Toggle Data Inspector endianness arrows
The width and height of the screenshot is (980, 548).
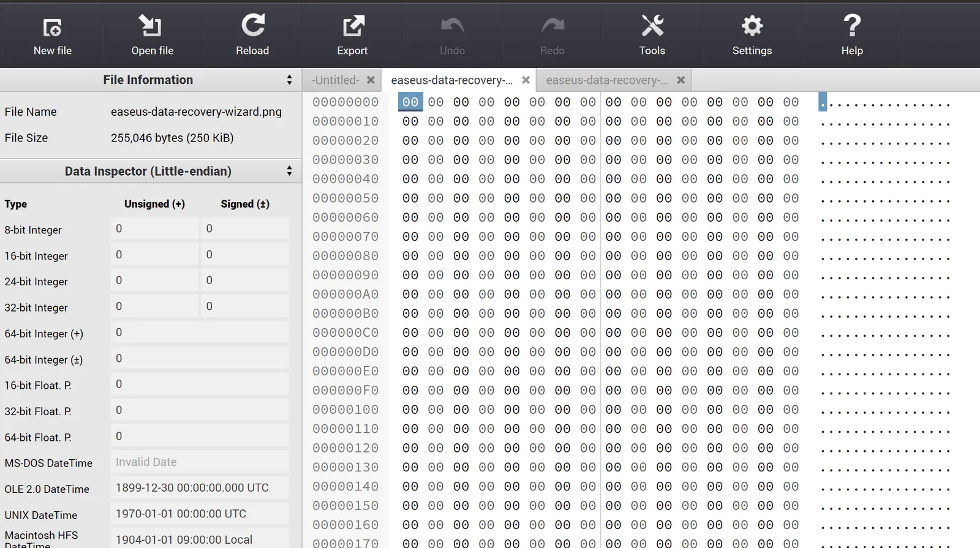[x=289, y=171]
